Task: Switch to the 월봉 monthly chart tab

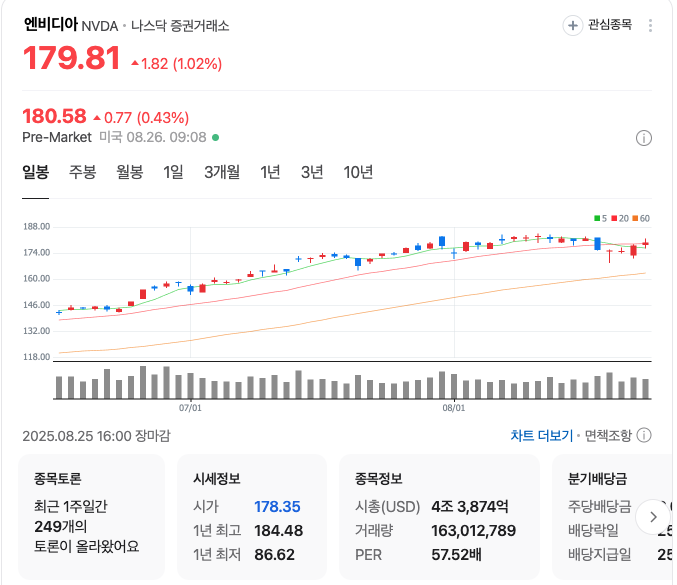Action: pos(130,172)
